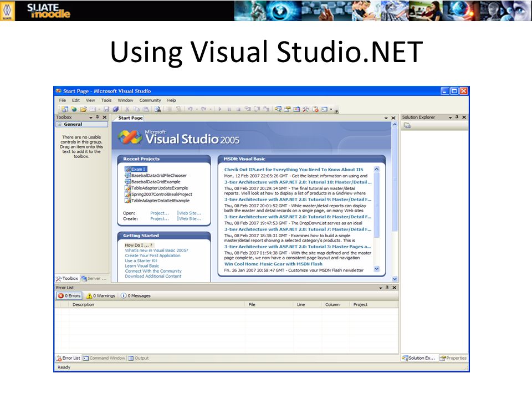Open the recent project Exam I

tap(136, 169)
